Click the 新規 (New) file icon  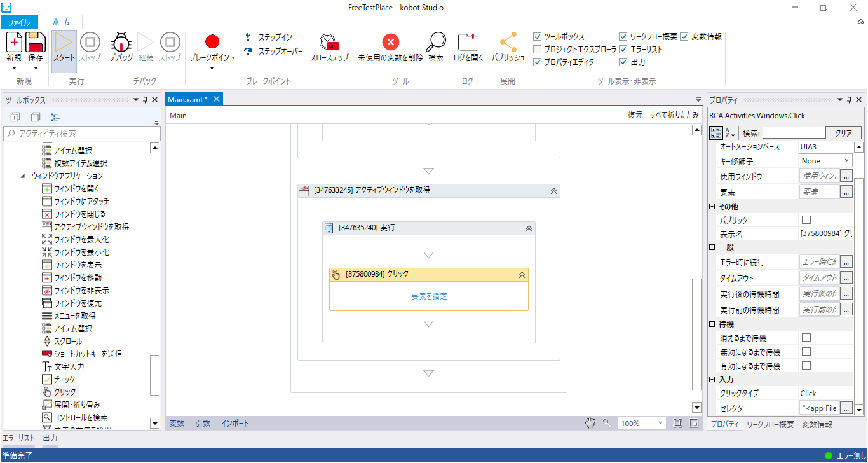(14, 42)
